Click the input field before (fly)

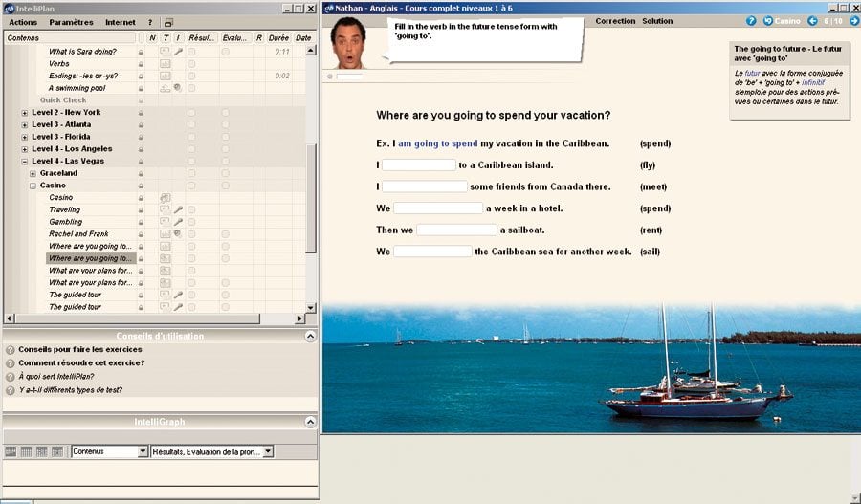point(419,165)
